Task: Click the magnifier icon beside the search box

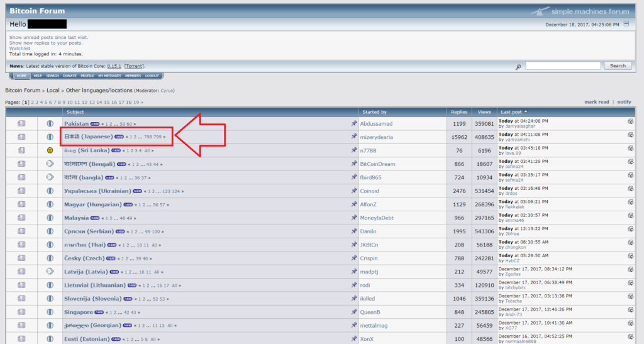Action: coord(518,66)
